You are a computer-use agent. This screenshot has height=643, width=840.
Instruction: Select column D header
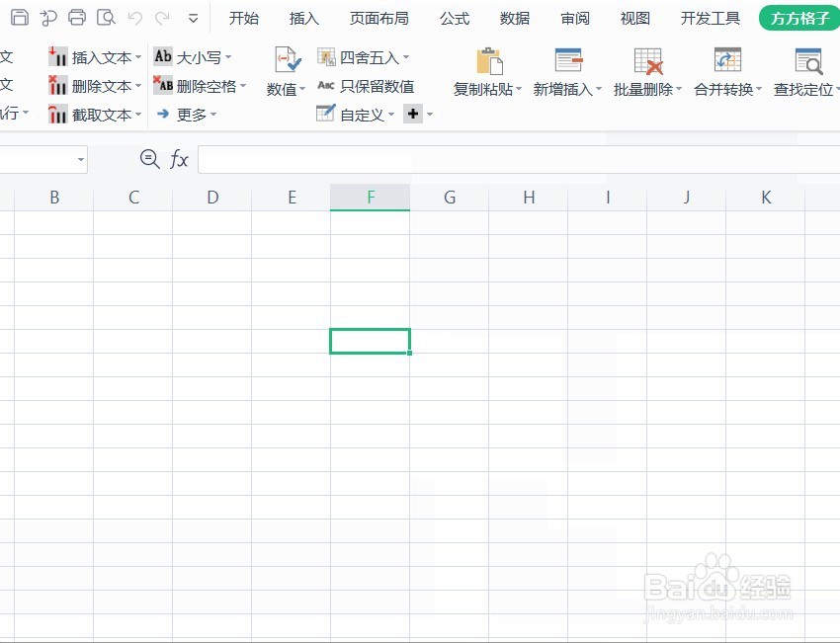tap(212, 198)
